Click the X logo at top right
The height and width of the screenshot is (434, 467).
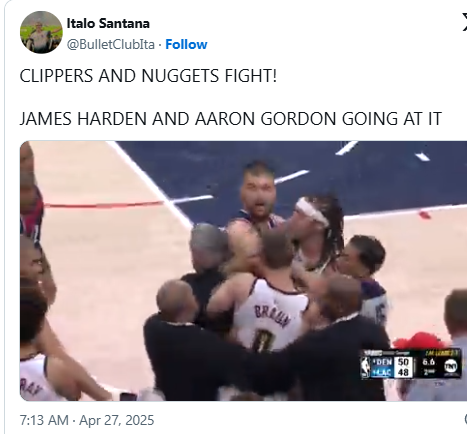(464, 23)
